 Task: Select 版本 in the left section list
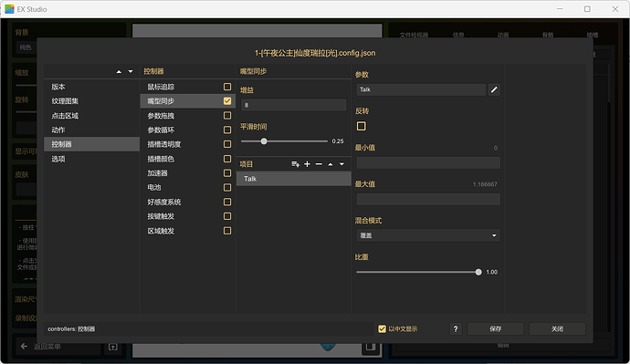[91, 87]
